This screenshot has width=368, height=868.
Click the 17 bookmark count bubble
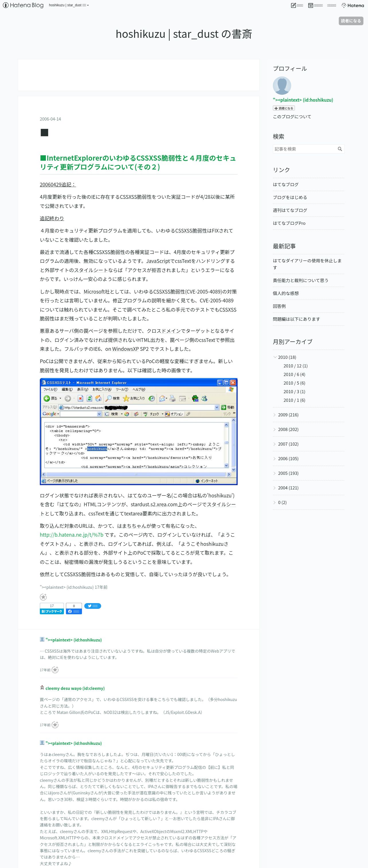coord(52,606)
